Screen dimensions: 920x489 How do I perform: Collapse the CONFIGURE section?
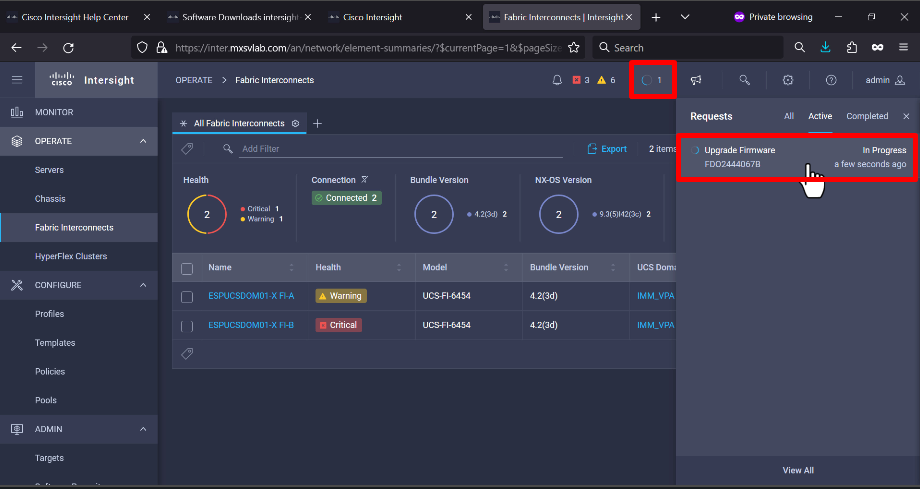(x=143, y=285)
